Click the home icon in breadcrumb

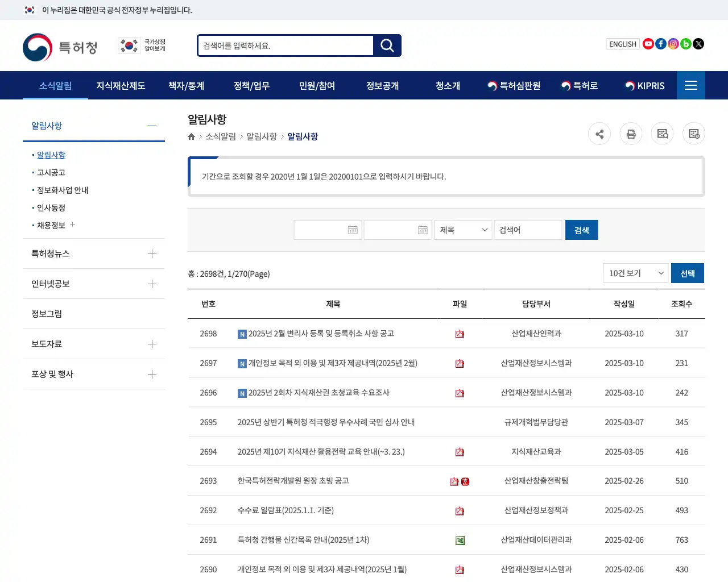[x=192, y=136]
